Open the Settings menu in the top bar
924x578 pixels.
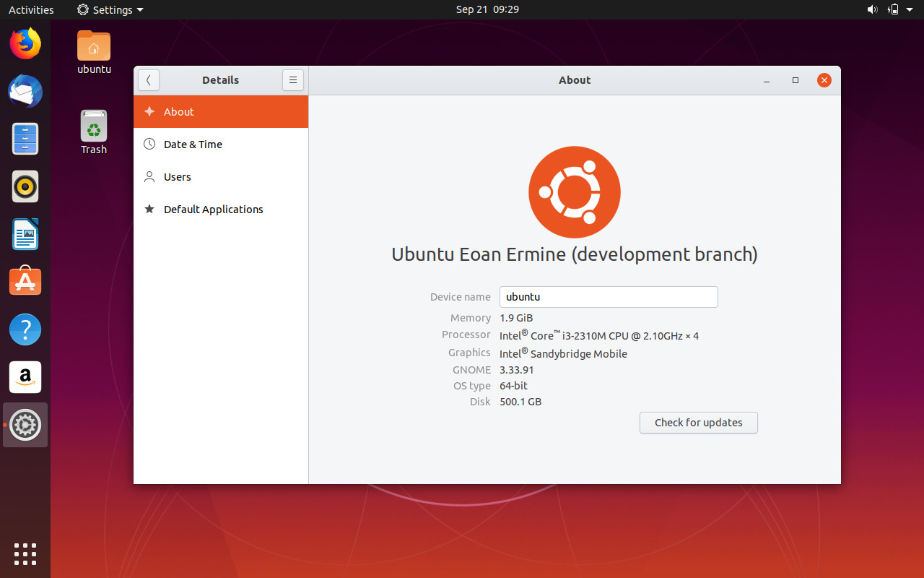(110, 9)
